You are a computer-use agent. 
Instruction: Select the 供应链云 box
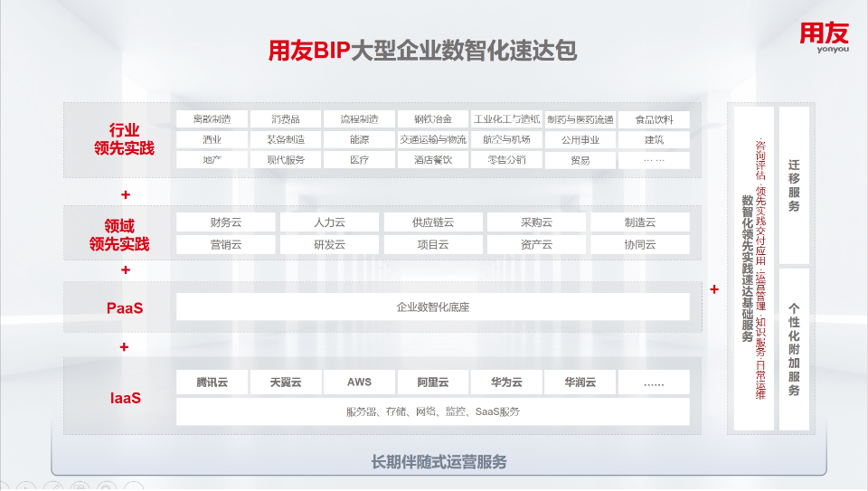pos(432,222)
